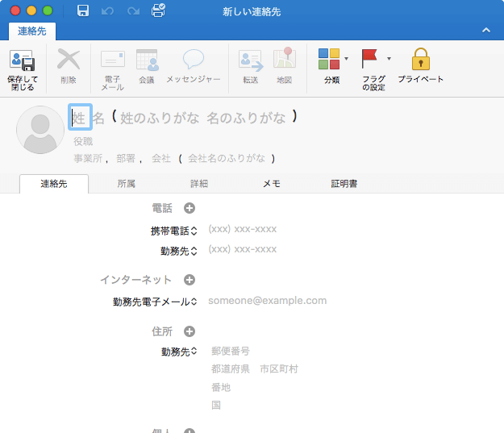Switch to the メモ tab

[x=272, y=184]
